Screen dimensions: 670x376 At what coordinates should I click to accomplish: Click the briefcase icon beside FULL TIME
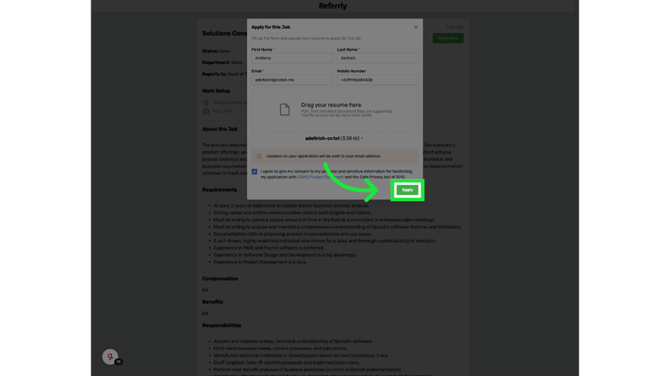click(x=206, y=111)
